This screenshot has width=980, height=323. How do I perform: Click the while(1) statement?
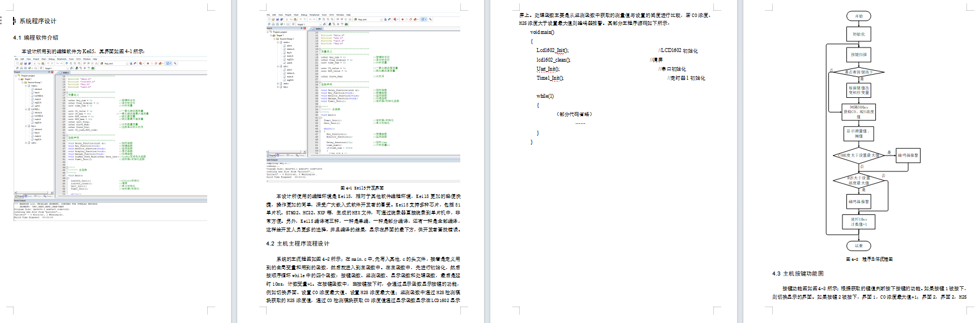pyautogui.click(x=545, y=96)
